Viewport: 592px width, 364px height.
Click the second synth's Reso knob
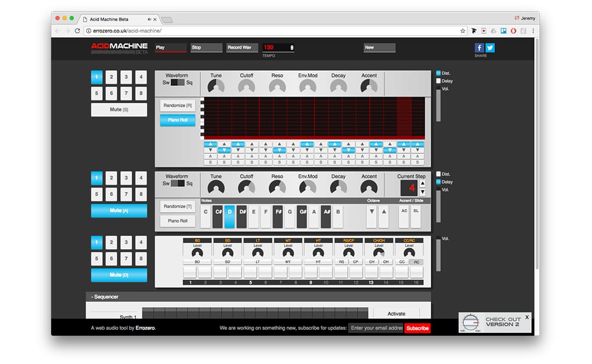click(277, 188)
